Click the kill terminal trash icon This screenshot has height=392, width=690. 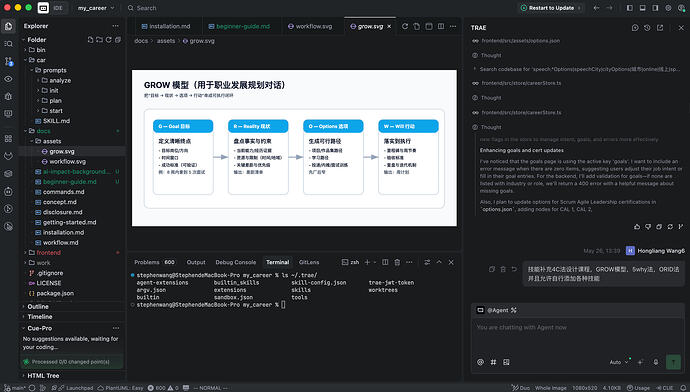(397, 262)
